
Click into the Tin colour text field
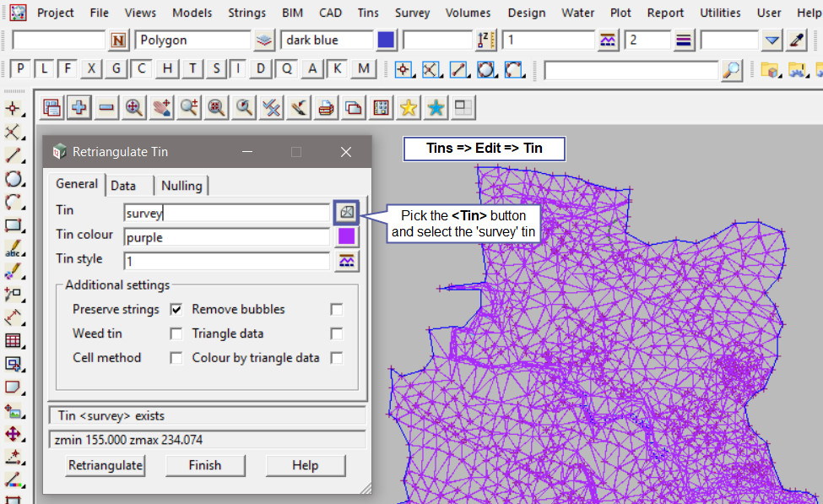(x=225, y=237)
